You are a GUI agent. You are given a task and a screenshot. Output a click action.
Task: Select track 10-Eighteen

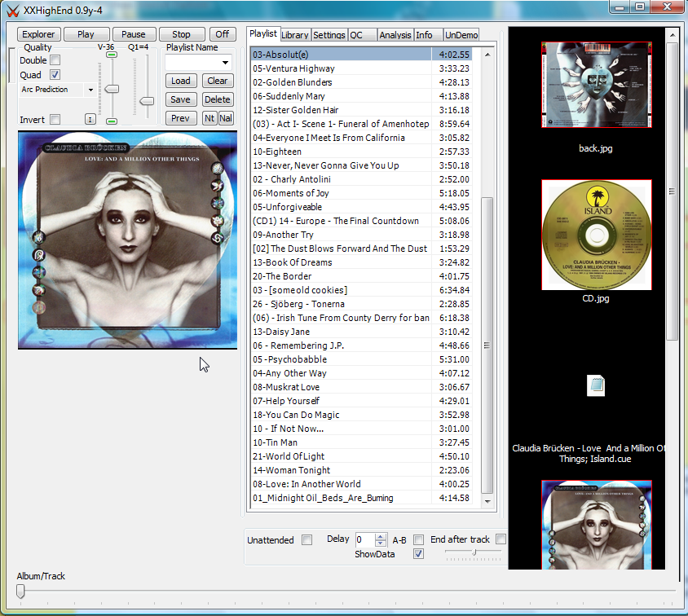363,152
